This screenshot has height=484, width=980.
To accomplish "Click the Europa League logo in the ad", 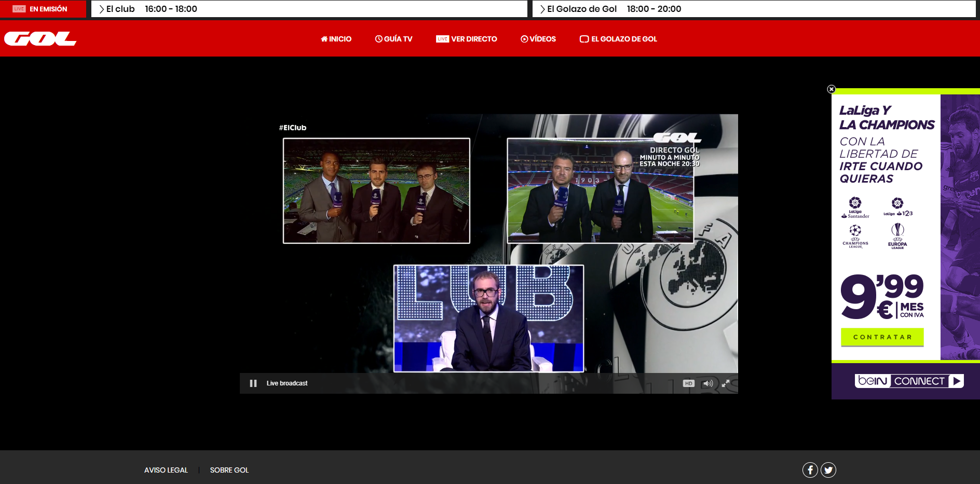I will pos(897,237).
